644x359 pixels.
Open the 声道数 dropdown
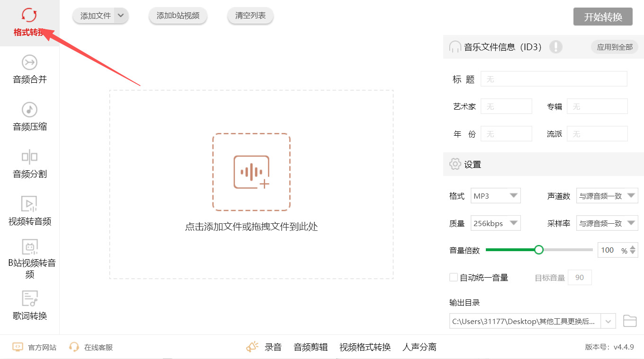pyautogui.click(x=607, y=196)
